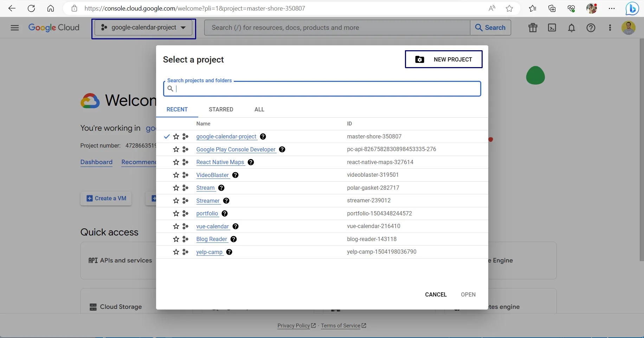
Task: Star the Google Play Console Developer project
Action: [176, 149]
